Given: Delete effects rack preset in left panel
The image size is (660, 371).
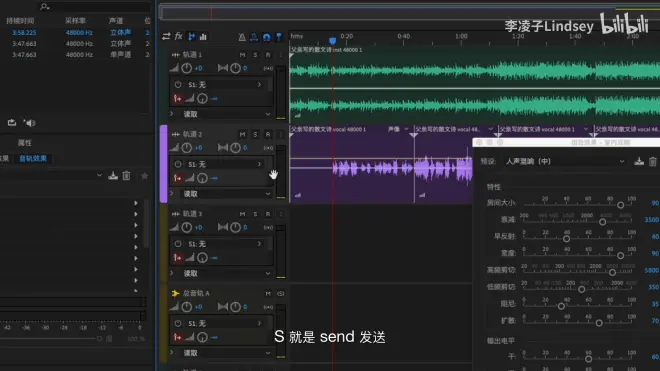Looking at the screenshot, I should pos(126,176).
